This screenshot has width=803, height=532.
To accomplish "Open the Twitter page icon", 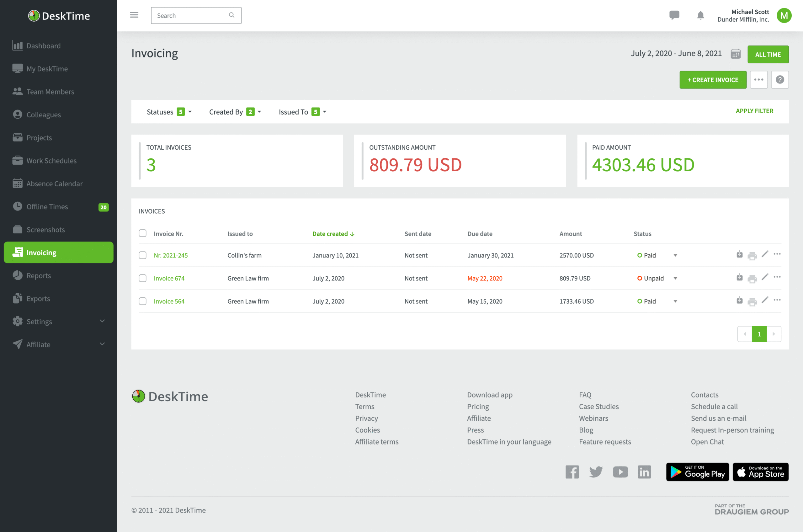I will click(596, 472).
